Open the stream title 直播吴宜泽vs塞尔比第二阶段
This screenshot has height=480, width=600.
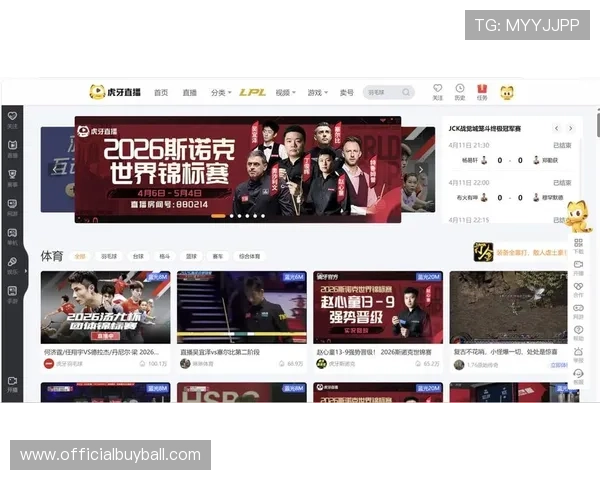[220, 352]
